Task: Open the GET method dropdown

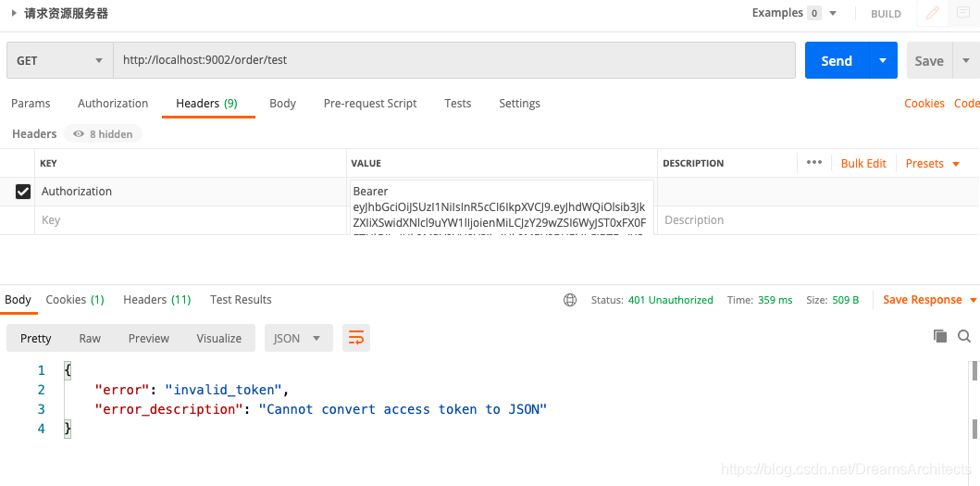Action: point(60,61)
